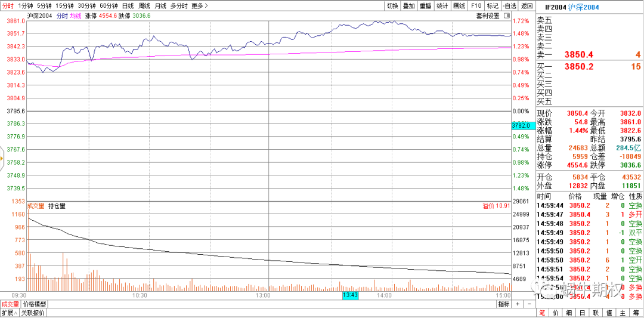Open the 周线 weekly chart tab
Image resolution: width=644 pixels, height=318 pixels.
click(x=144, y=6)
